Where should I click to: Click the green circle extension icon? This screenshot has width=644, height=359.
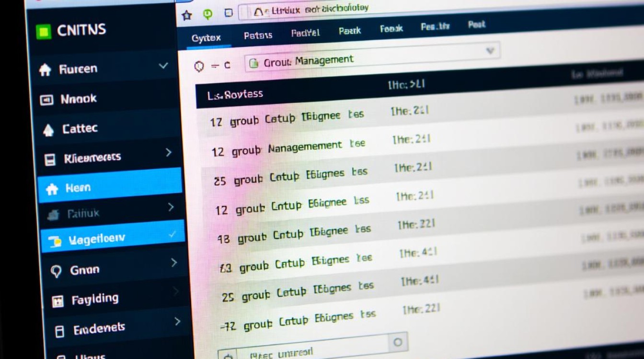pos(207,15)
